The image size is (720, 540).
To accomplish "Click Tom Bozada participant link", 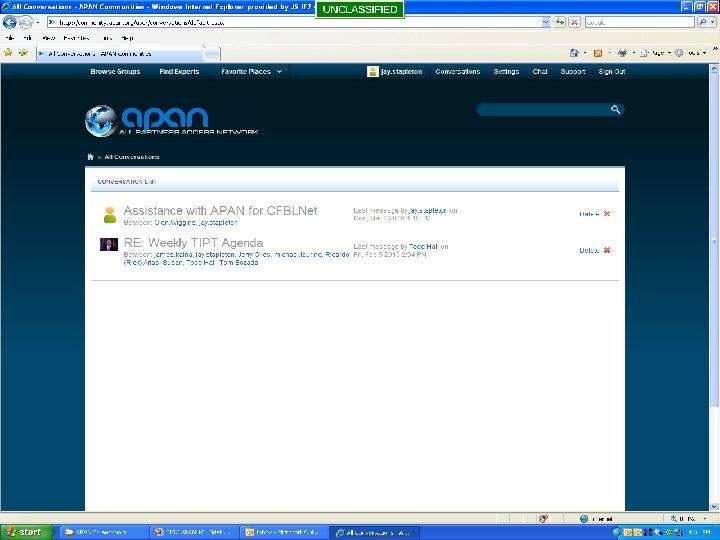I will pos(238,263).
